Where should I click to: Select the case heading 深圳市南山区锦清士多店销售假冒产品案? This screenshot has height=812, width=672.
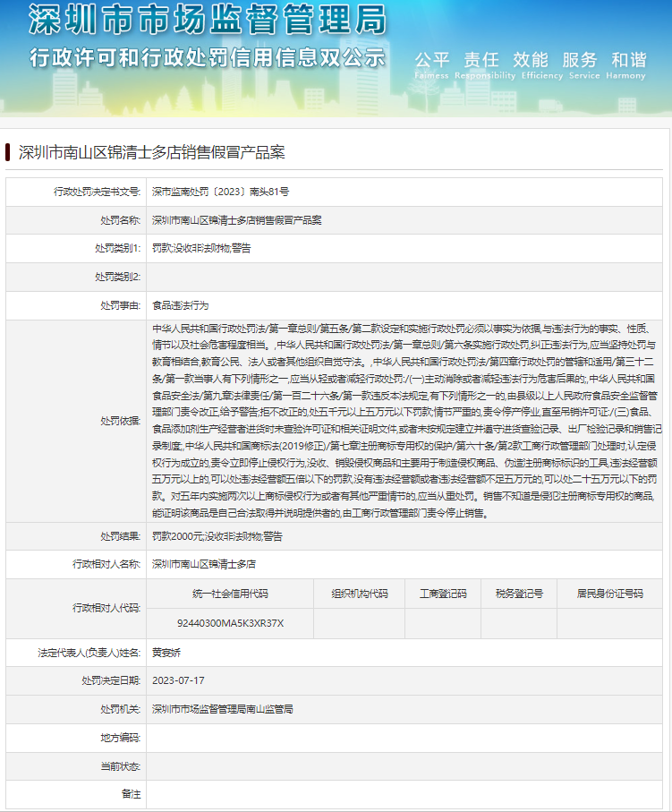(152, 152)
